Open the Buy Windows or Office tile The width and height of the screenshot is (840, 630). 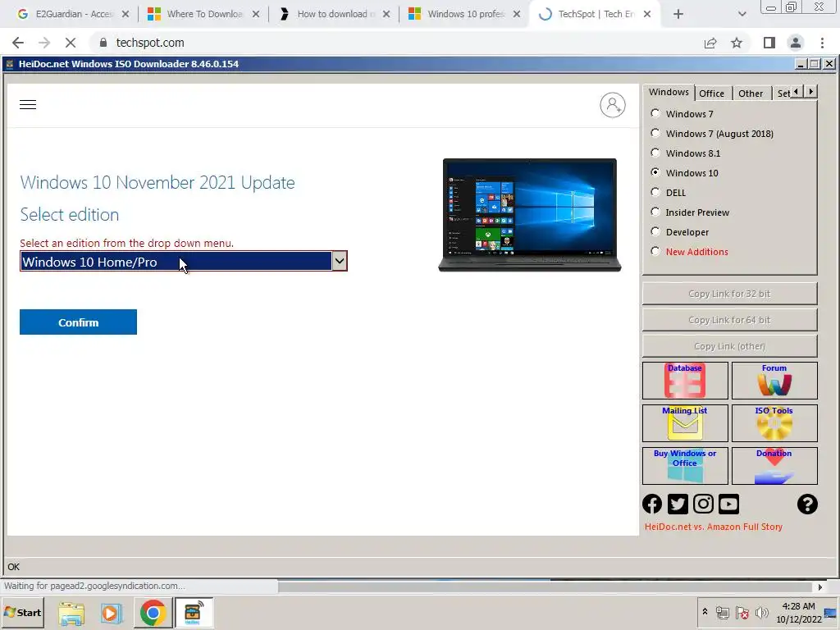[x=685, y=466]
